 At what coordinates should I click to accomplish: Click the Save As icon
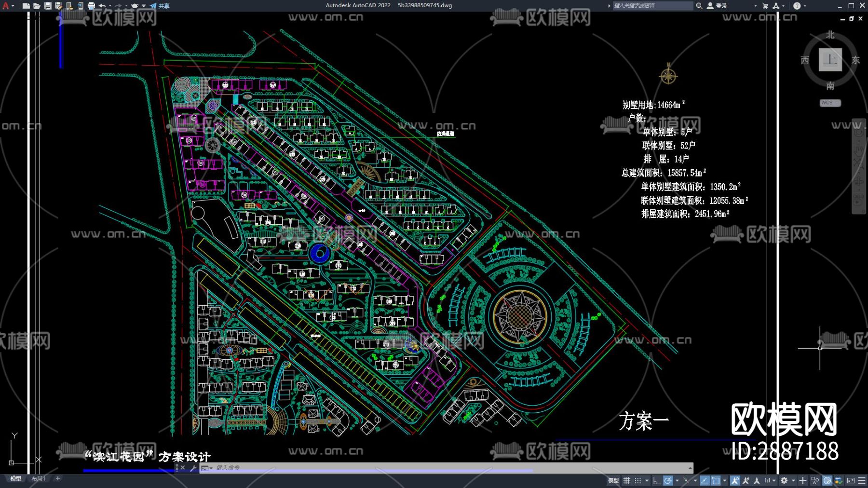58,6
